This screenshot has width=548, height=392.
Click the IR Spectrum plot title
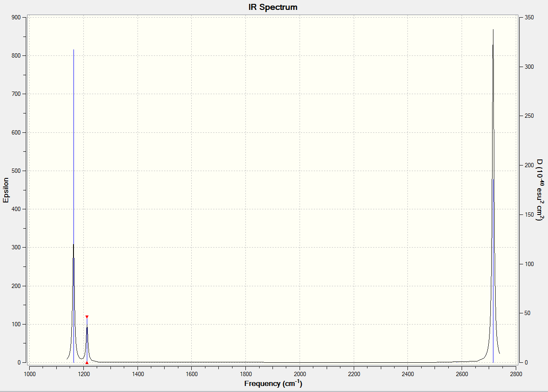click(x=273, y=7)
